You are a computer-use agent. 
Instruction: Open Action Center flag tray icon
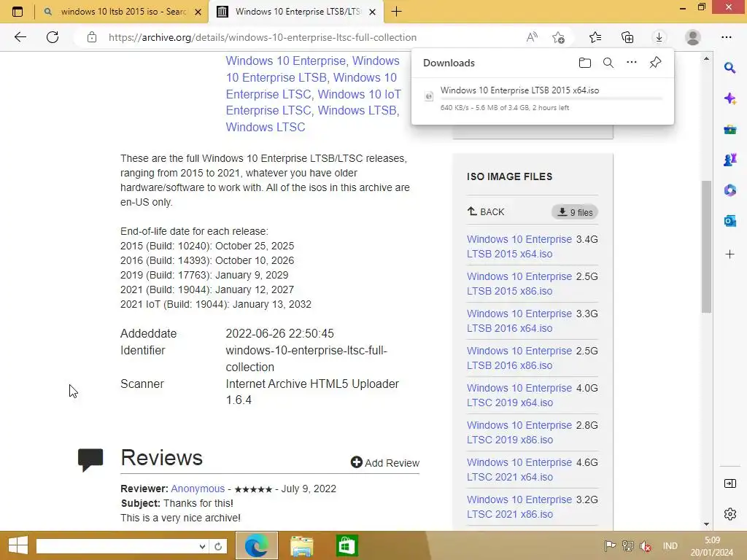pos(610,545)
